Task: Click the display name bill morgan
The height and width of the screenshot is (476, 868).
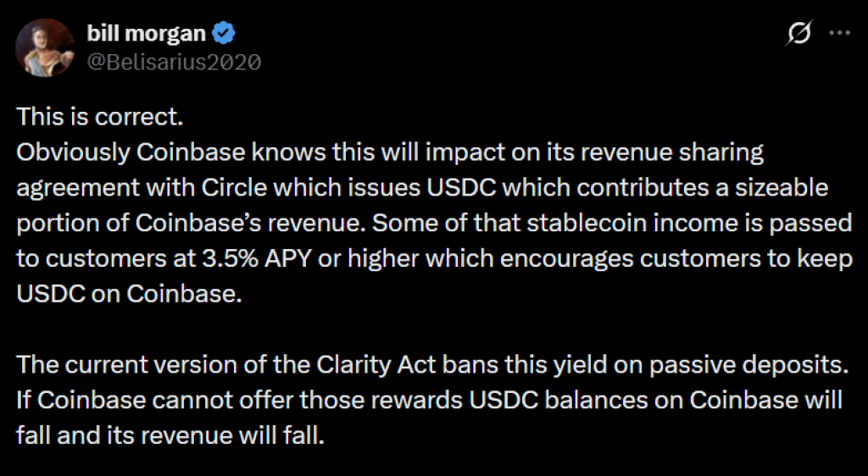Action: click(x=146, y=33)
